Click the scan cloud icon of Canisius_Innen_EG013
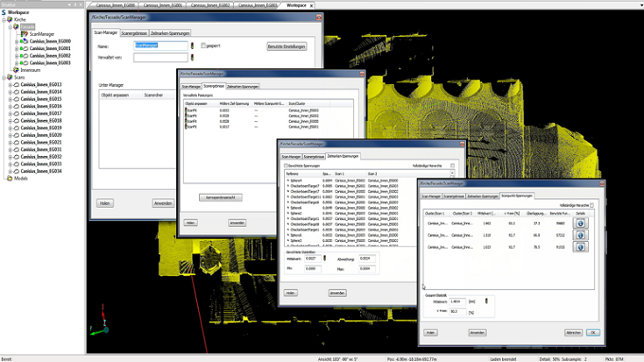 coord(17,85)
